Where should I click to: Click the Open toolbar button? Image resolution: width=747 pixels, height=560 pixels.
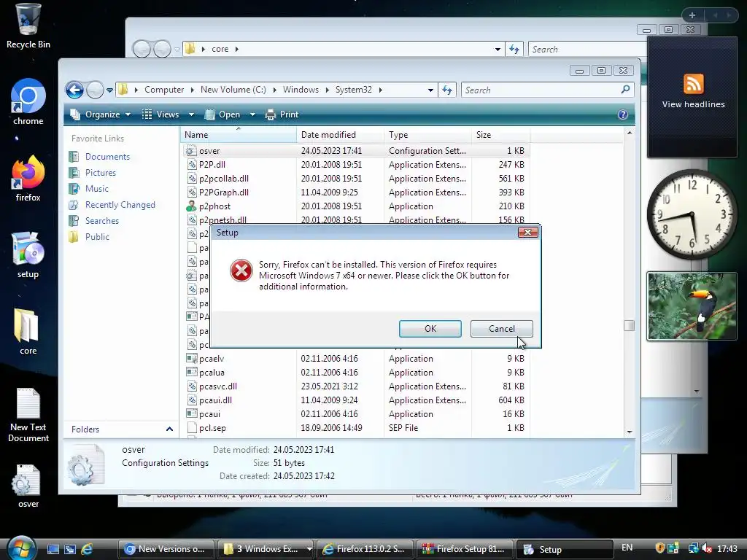point(222,114)
